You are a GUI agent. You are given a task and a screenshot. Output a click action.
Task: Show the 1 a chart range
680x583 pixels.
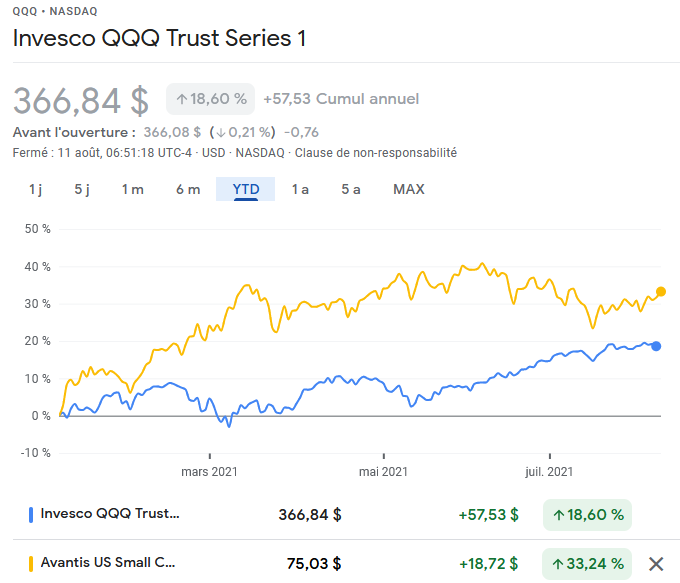tap(300, 189)
